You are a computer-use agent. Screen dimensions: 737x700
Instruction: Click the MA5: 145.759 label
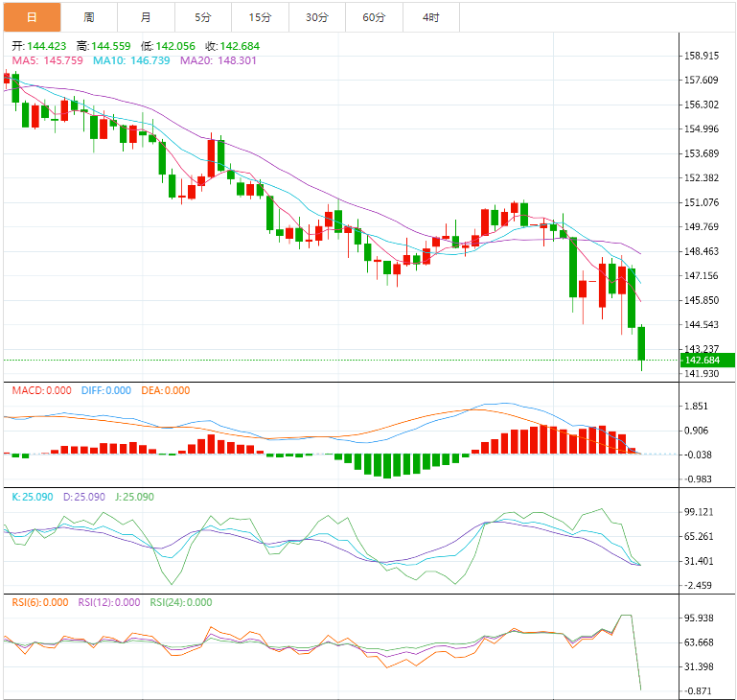click(x=48, y=60)
